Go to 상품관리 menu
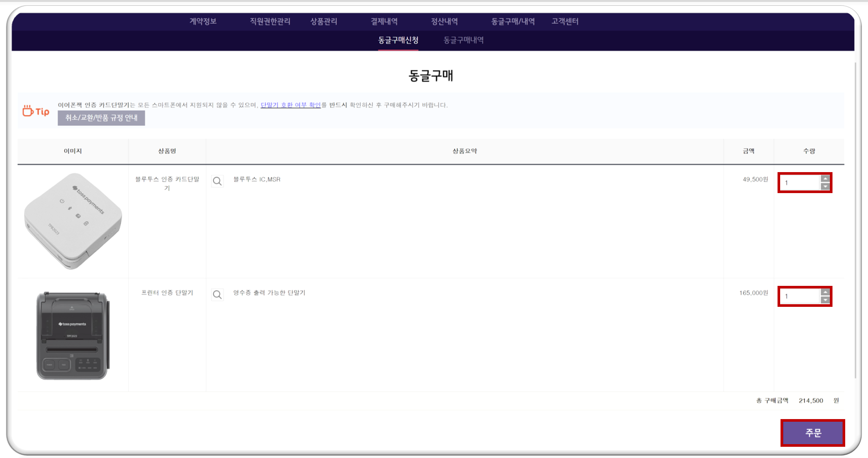This screenshot has width=868, height=458. point(324,21)
